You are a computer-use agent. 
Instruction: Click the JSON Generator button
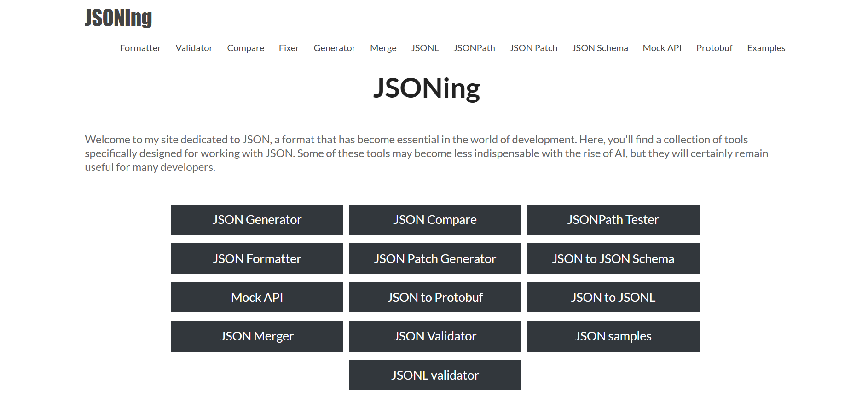pyautogui.click(x=257, y=220)
